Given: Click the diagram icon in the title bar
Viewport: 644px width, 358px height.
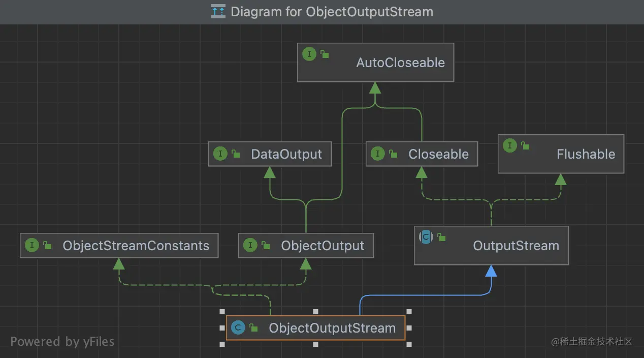Looking at the screenshot, I should pyautogui.click(x=218, y=11).
